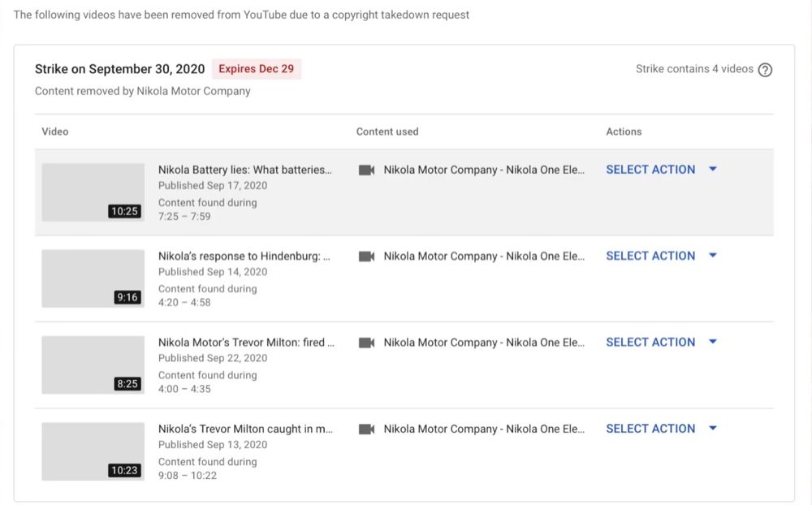The height and width of the screenshot is (505, 812).
Task: Click the title 'Nikola's Trevor Milton caught in m...'
Action: click(245, 429)
